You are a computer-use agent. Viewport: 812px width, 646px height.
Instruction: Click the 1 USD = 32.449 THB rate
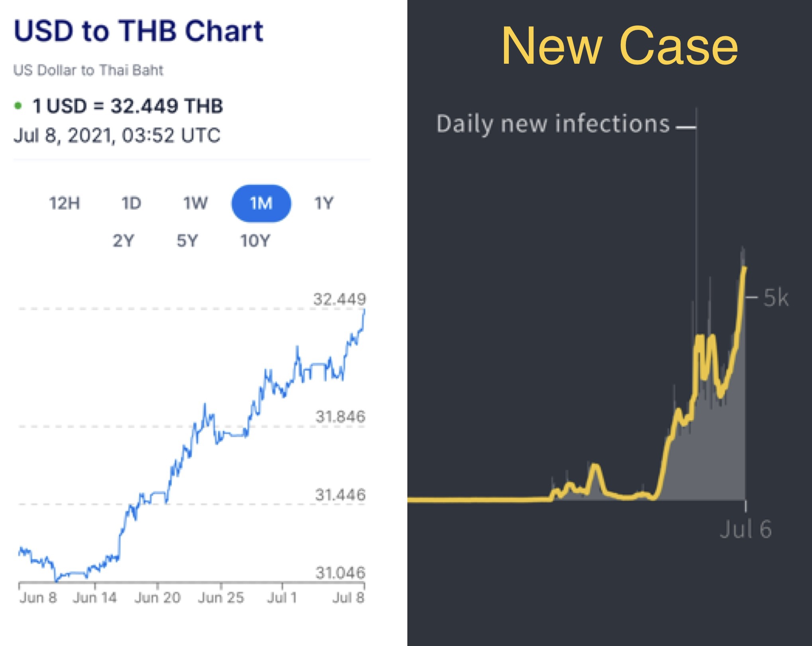coord(127,106)
